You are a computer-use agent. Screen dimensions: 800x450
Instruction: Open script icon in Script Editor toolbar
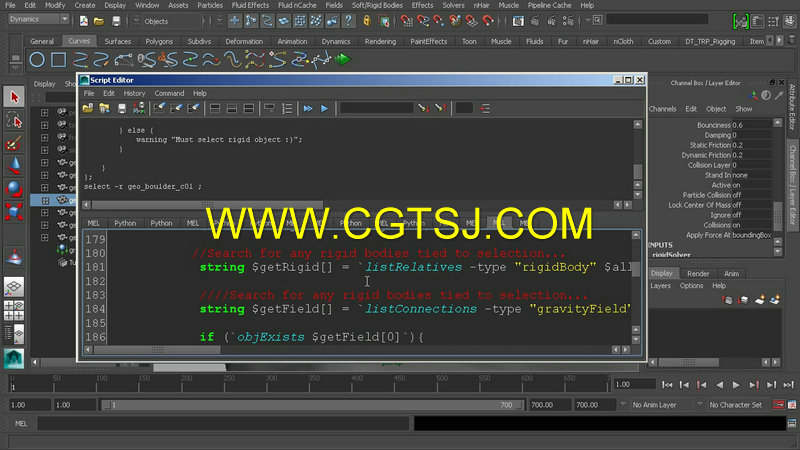[x=88, y=108]
